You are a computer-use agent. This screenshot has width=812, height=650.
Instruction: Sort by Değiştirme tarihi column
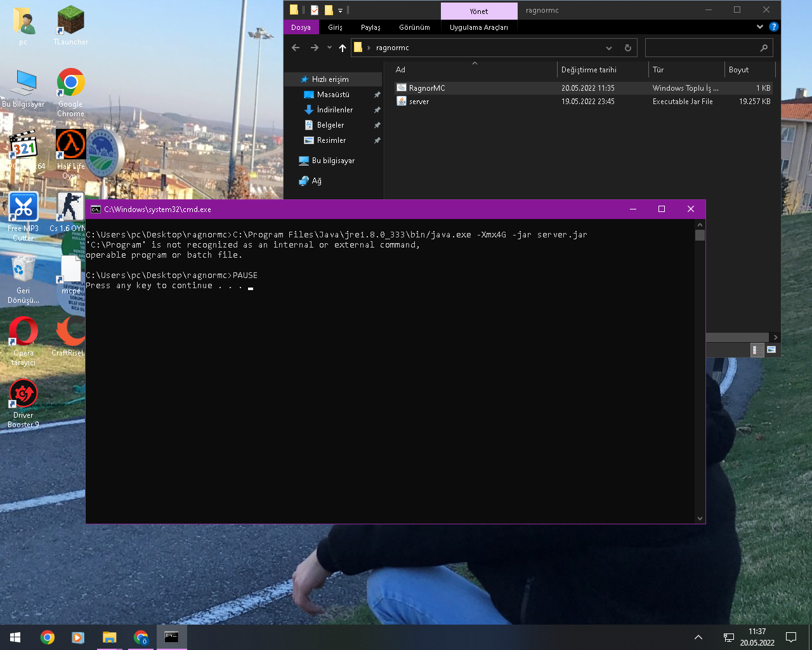point(602,70)
